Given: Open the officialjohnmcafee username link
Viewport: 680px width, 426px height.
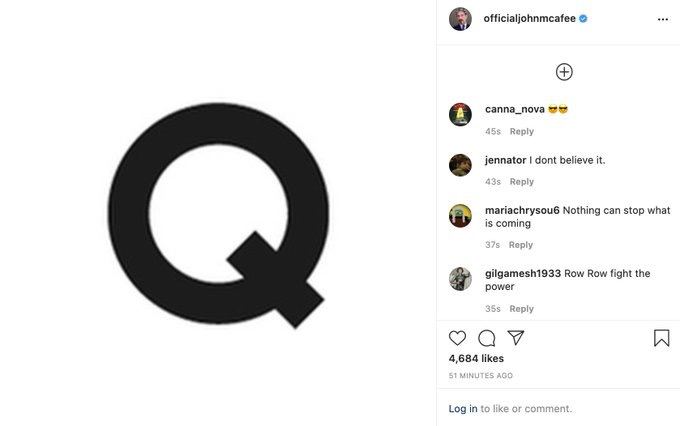Looking at the screenshot, I should [530, 19].
